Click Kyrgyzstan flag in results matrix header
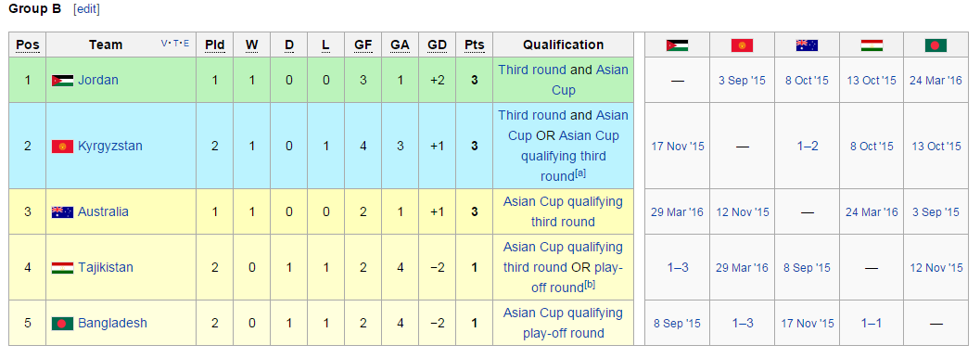 [x=742, y=45]
